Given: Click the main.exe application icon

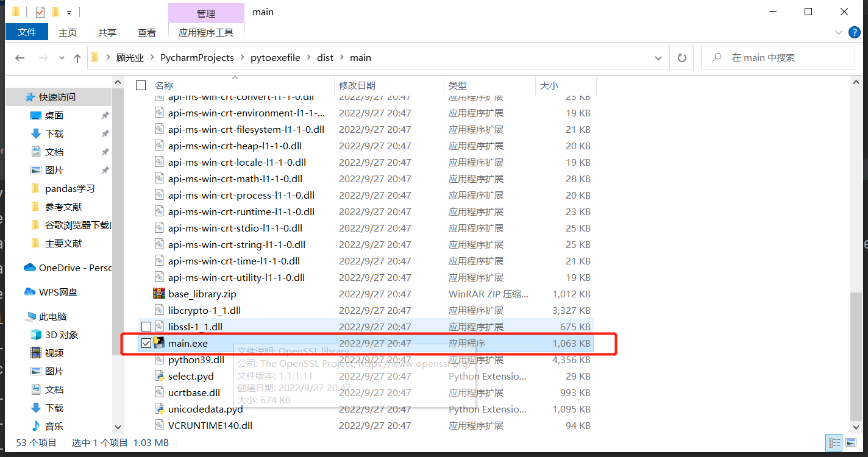Looking at the screenshot, I should tap(160, 343).
